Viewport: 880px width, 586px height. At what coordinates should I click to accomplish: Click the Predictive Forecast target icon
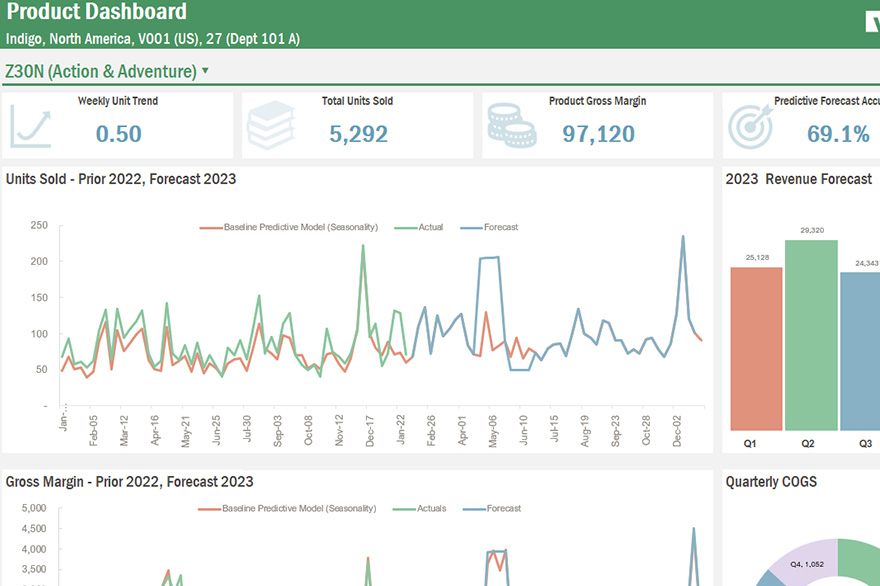point(749,126)
